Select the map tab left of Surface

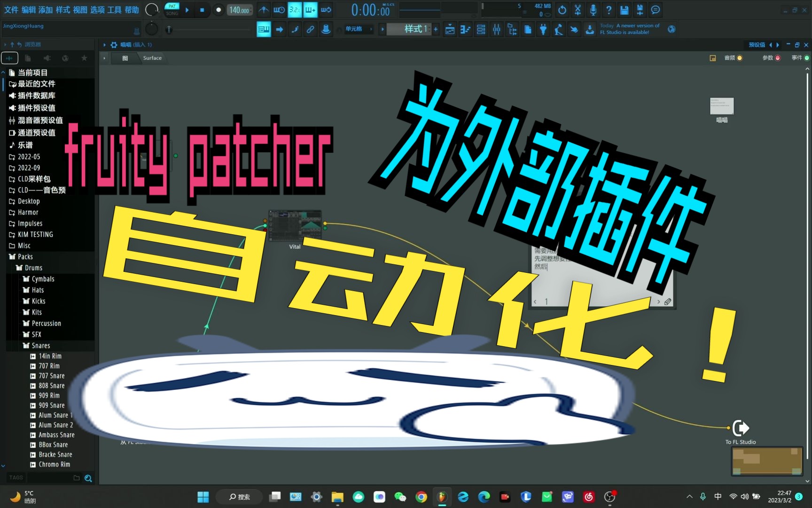[125, 58]
